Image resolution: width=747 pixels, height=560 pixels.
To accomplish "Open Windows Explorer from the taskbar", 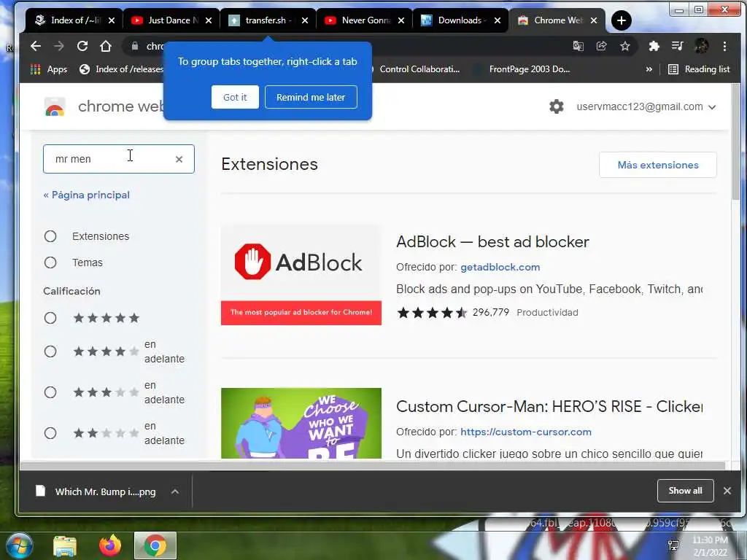I will click(x=65, y=546).
